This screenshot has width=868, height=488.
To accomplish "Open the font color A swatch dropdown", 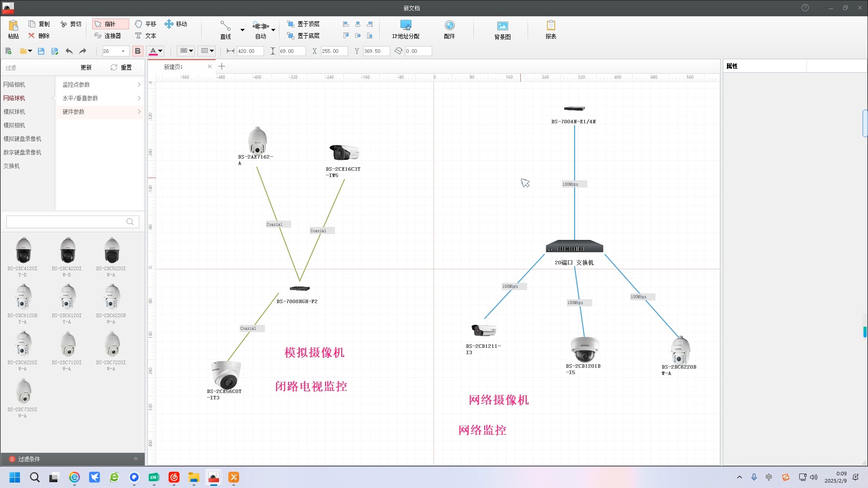I will click(x=160, y=51).
